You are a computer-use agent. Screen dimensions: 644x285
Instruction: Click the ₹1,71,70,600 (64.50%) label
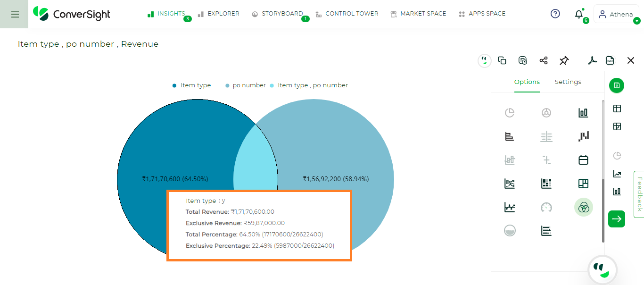point(175,179)
